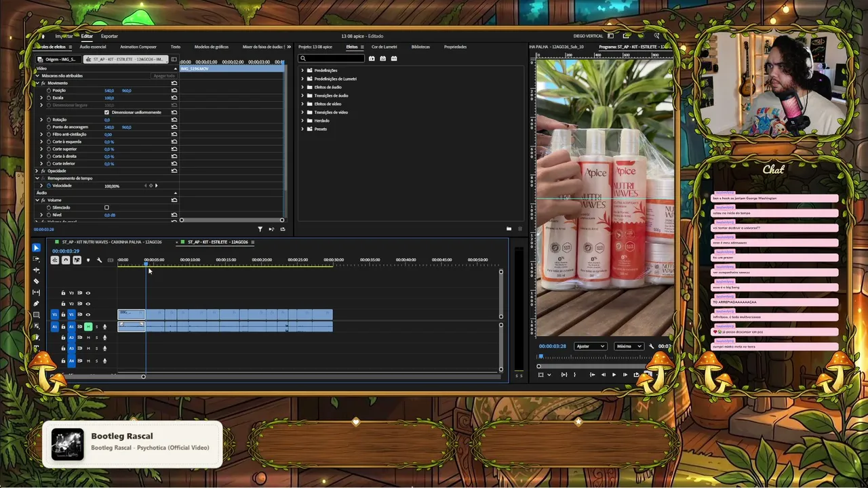Expand the Predefinições folder in Efeitos

click(x=303, y=70)
